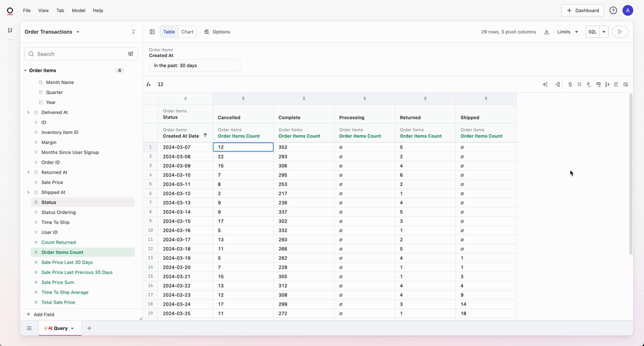The image size is (644, 346).
Task: Toggle text wrap icon in toolbar
Action: (x=625, y=84)
